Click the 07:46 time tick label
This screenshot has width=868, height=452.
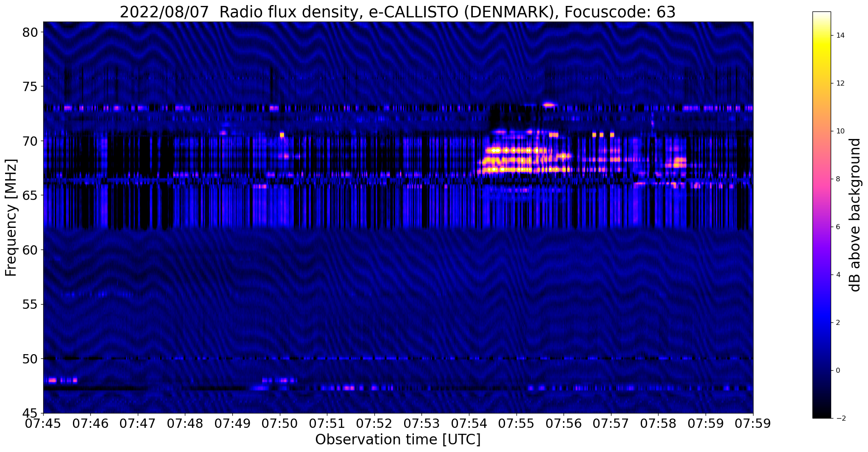pos(90,423)
